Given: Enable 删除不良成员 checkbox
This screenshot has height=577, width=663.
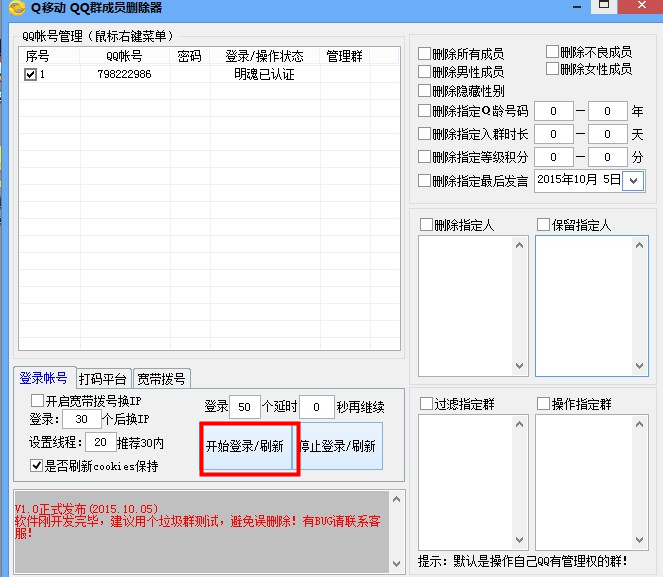Looking at the screenshot, I should 552,52.
